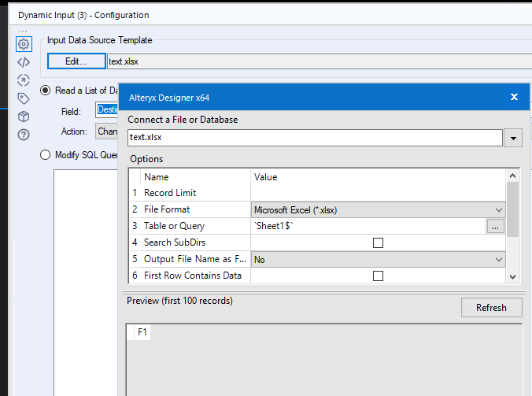
Task: Open the Configuration gear tab
Action: [x=24, y=44]
